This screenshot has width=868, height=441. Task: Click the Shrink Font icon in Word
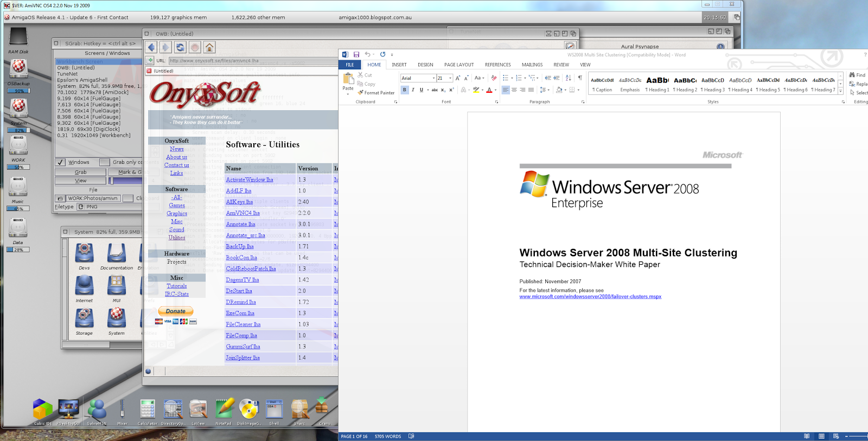[466, 78]
